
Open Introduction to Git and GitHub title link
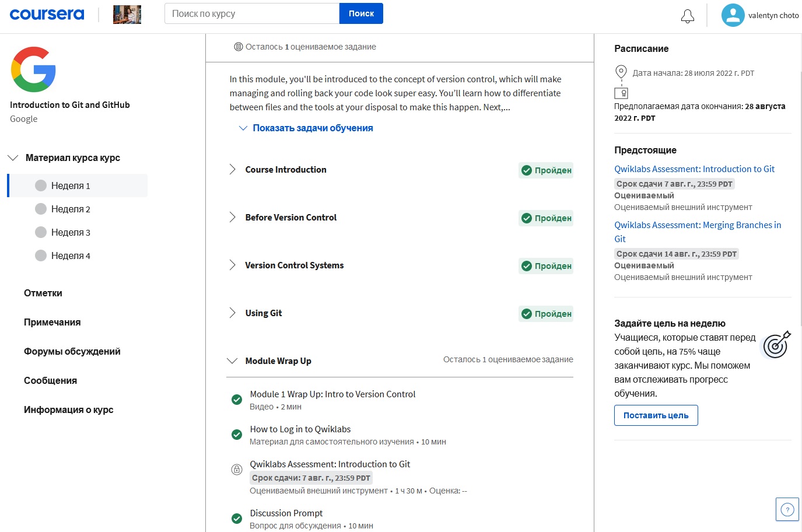pyautogui.click(x=70, y=105)
